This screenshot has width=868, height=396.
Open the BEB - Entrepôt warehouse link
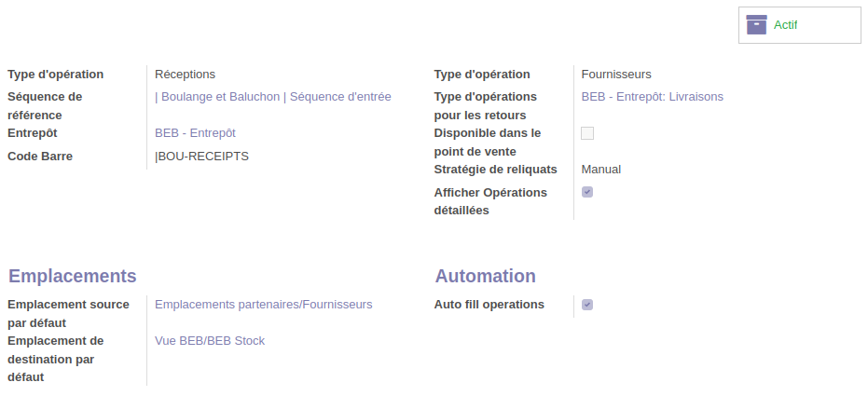click(195, 133)
